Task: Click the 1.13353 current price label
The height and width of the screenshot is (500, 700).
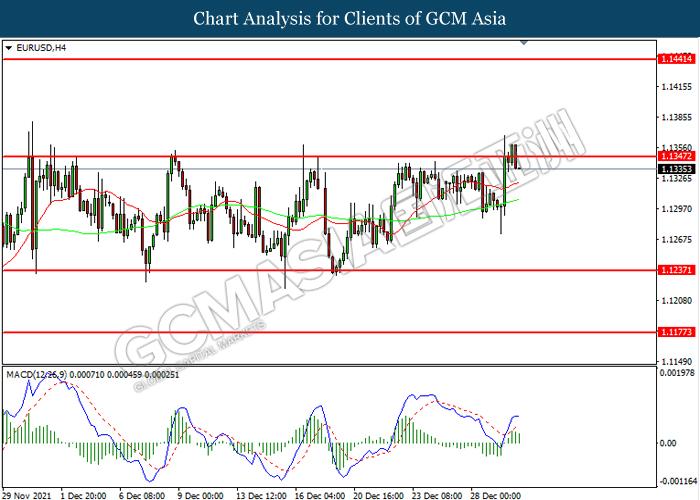Action: pos(676,169)
